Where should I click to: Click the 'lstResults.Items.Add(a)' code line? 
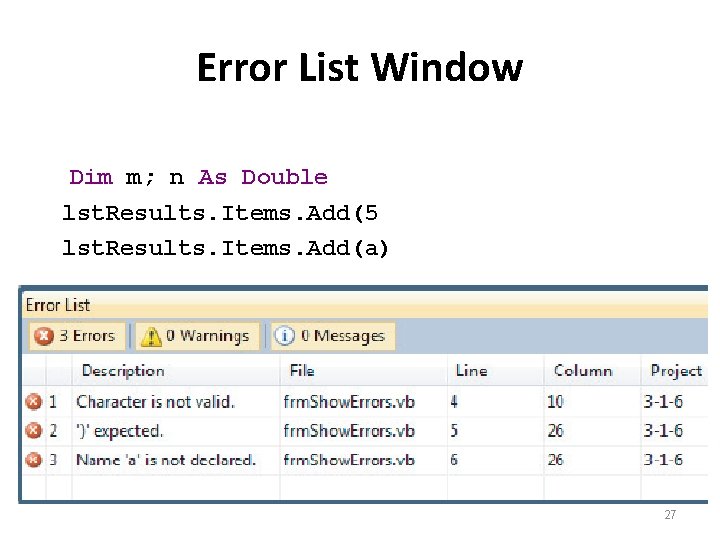(x=225, y=248)
